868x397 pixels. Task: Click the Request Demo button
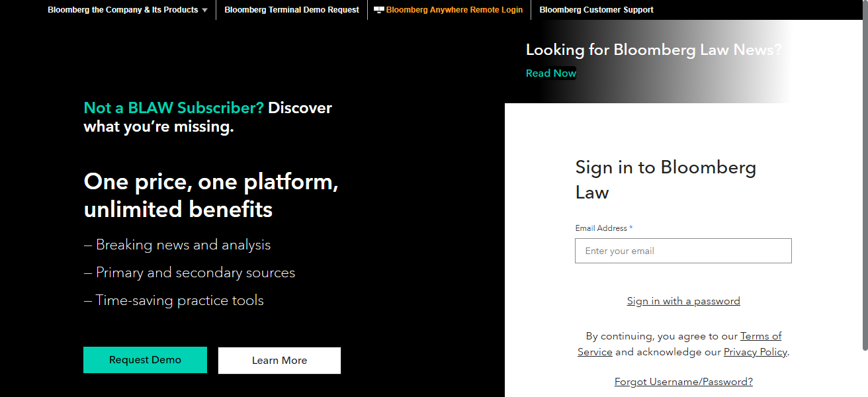[145, 360]
